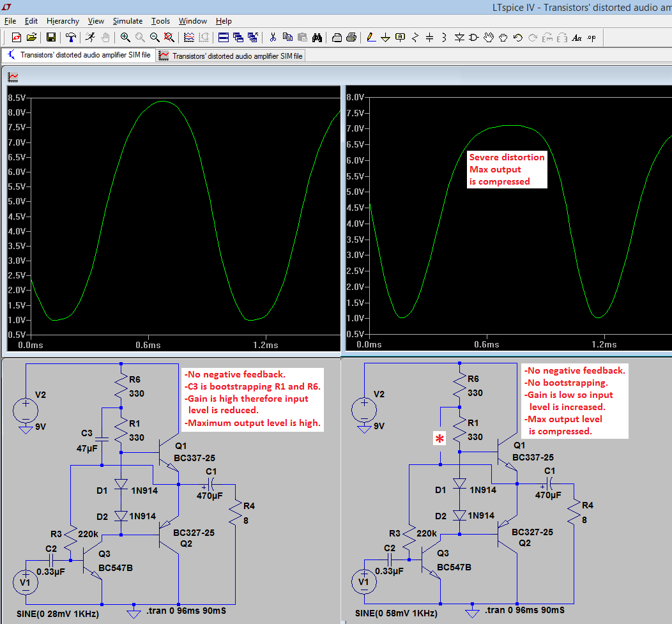The image size is (672, 624).
Task: Open the Control Panel hammer icon
Action: click(x=71, y=38)
